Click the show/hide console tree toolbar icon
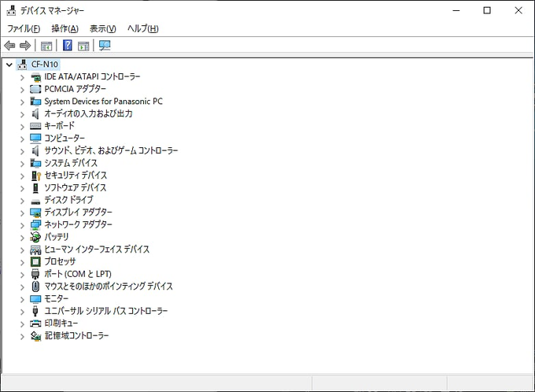This screenshot has height=392, width=535. coord(46,46)
